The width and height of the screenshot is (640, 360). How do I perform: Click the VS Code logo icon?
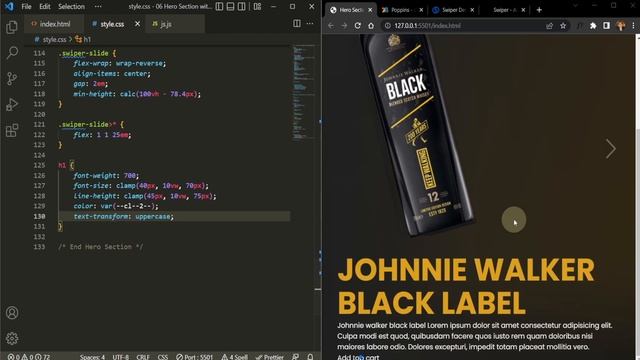[x=9, y=7]
